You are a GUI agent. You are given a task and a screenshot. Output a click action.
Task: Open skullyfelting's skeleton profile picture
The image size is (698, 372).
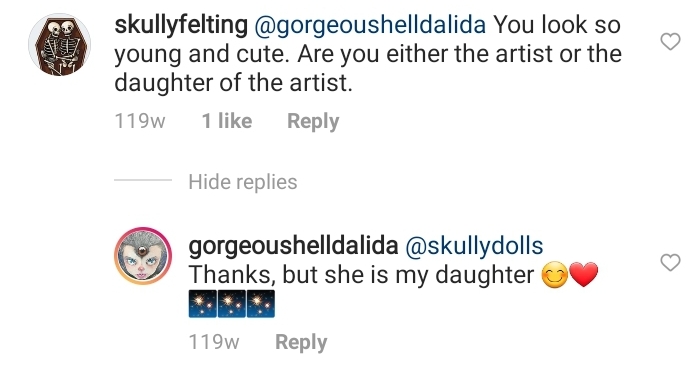point(60,44)
